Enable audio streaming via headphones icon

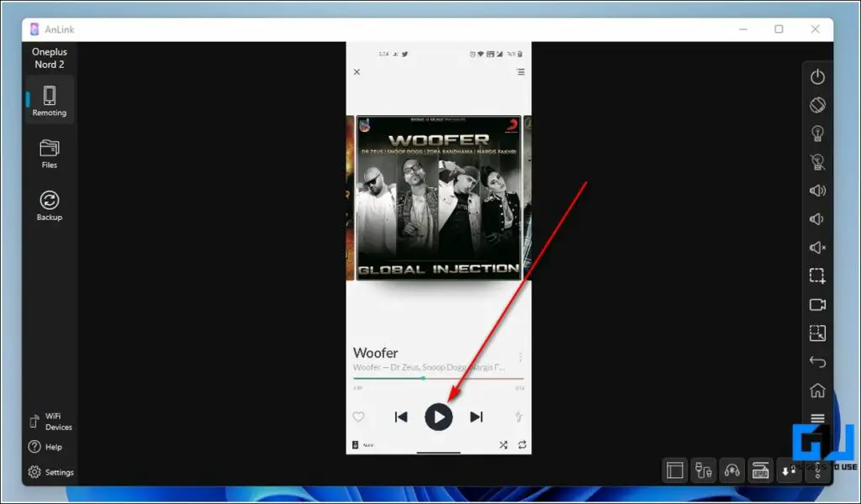[x=732, y=470]
